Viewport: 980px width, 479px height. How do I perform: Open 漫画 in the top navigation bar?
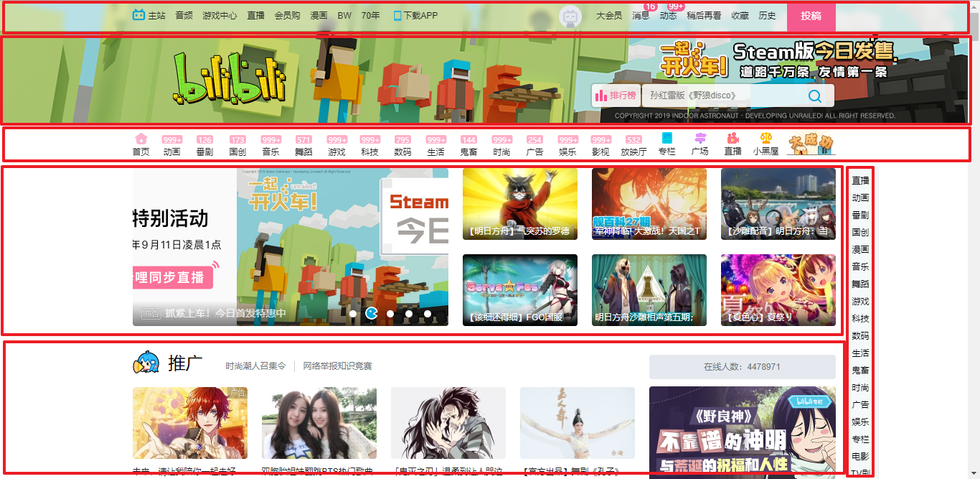[x=319, y=16]
